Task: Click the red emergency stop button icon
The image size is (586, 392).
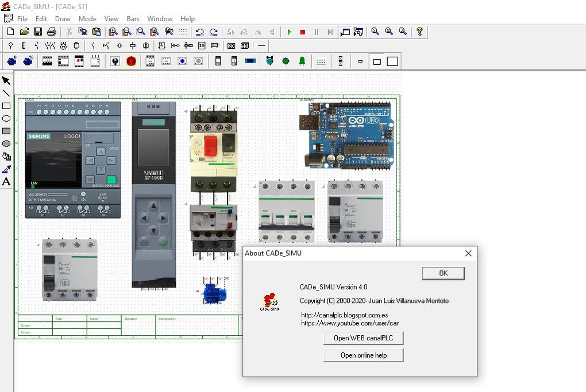Action: 131,61
